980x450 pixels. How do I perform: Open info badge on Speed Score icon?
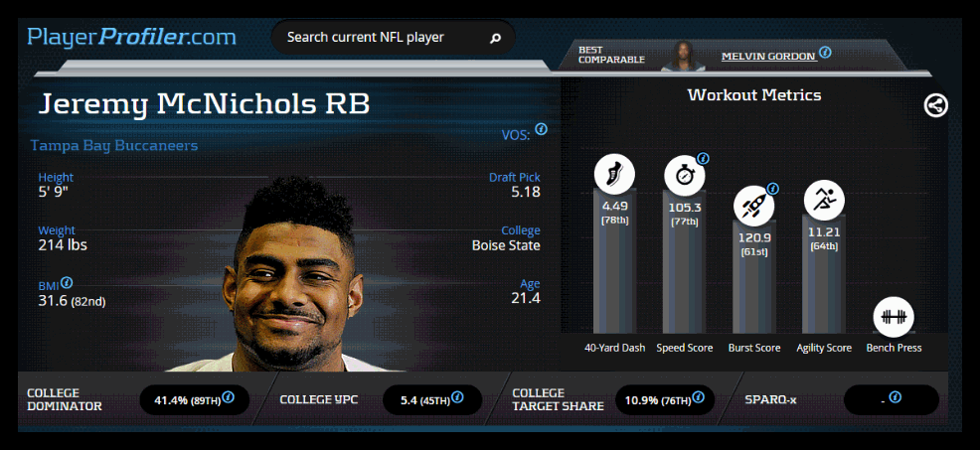[703, 159]
